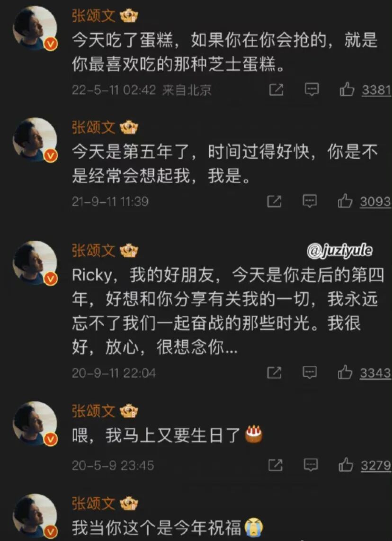Share the 21-9-11 fifth year post

click(x=275, y=201)
